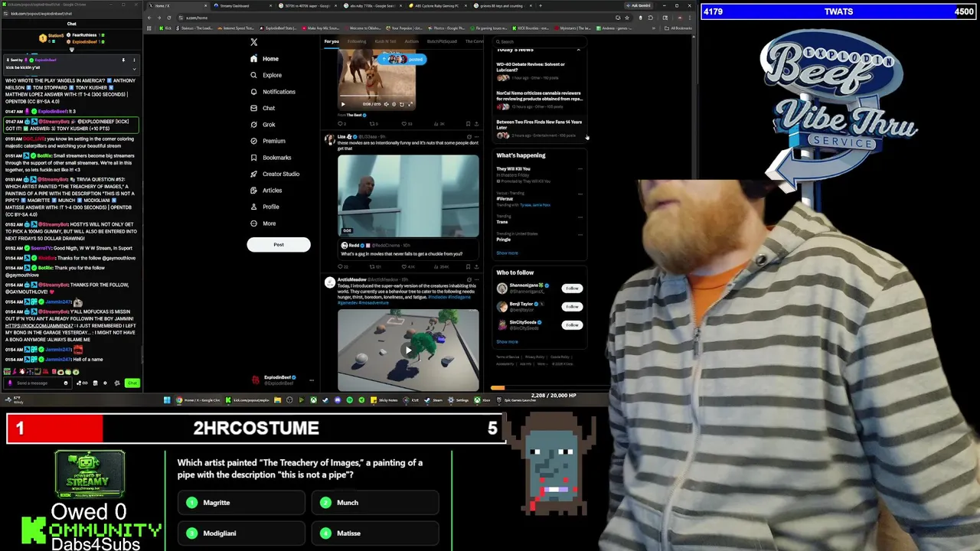Collapse the Today's News panel
Image resolution: width=980 pixels, height=551 pixels.
pyautogui.click(x=578, y=50)
